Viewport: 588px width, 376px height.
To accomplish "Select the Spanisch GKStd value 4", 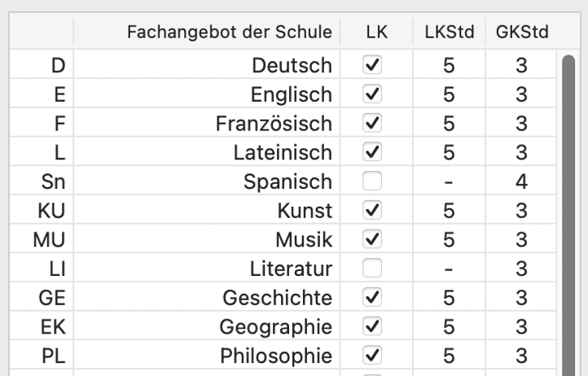I will click(521, 181).
